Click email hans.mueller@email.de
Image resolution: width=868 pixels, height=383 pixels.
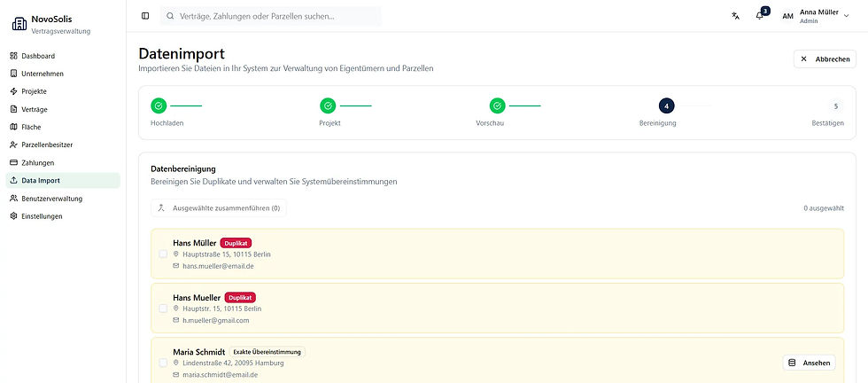[218, 266]
